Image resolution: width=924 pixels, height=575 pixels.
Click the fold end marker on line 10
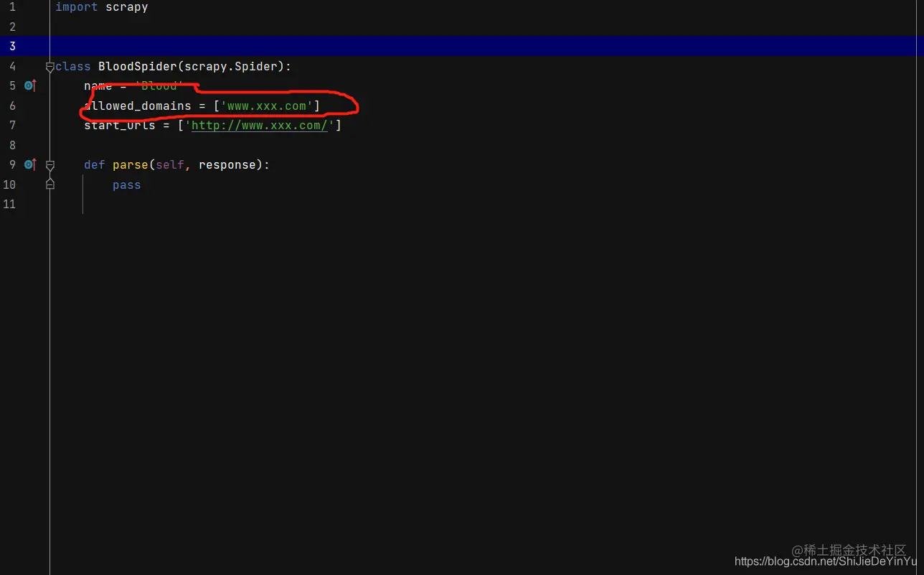click(50, 184)
